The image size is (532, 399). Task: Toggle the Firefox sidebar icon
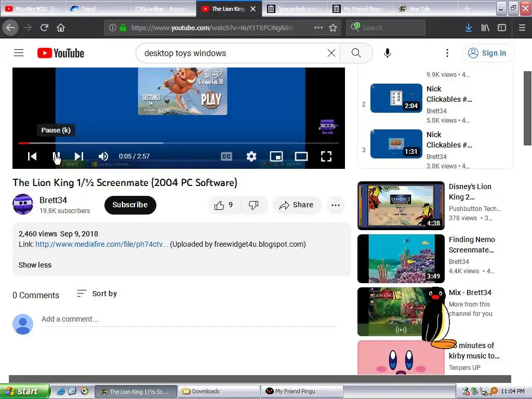coord(502,28)
